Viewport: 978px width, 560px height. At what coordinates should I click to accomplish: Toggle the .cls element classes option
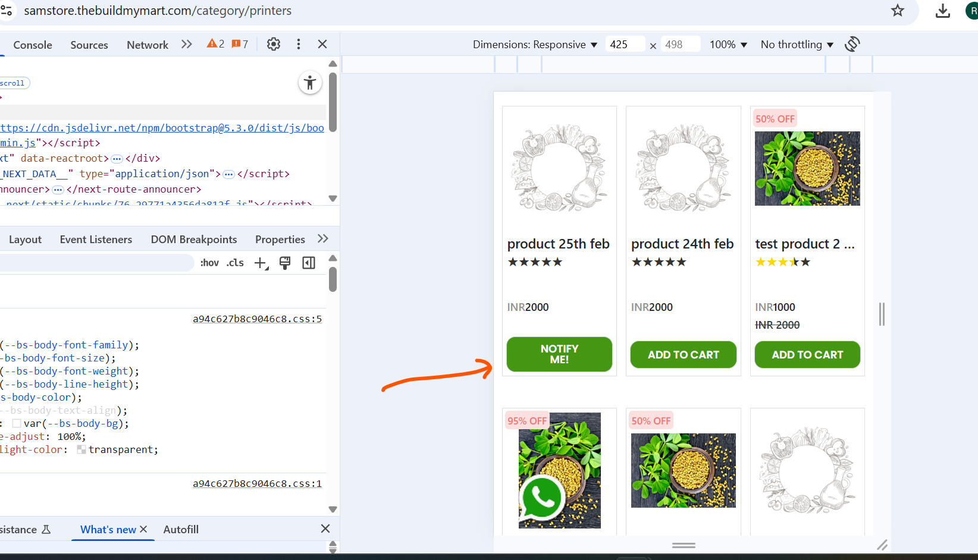tap(235, 263)
